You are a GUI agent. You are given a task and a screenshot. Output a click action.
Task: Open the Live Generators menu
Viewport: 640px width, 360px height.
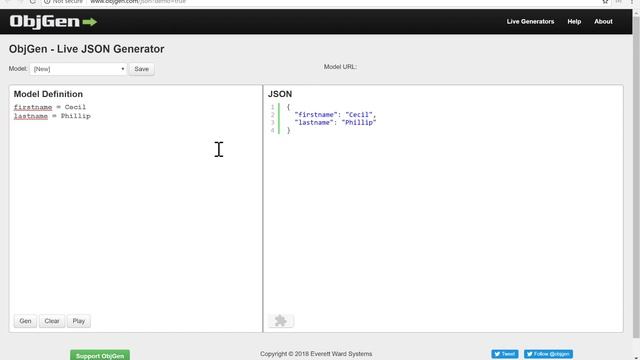pos(530,22)
